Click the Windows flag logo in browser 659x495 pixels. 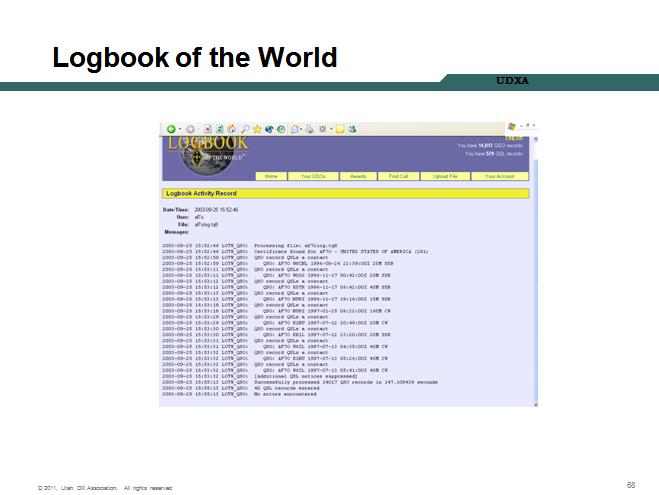point(512,126)
